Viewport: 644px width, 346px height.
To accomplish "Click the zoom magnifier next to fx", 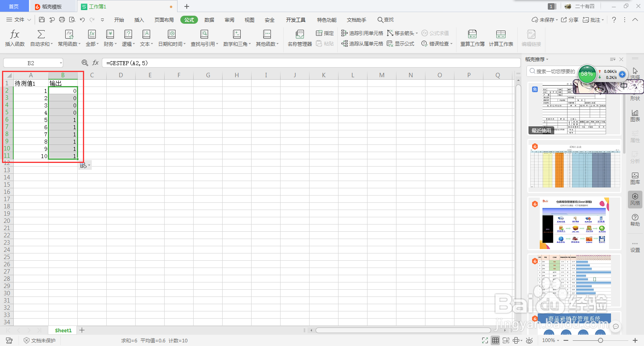I will point(85,63).
